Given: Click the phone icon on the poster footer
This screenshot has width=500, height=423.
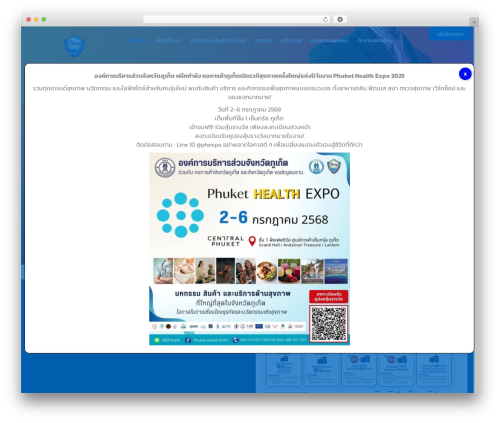Looking at the screenshot, I should point(236,340).
